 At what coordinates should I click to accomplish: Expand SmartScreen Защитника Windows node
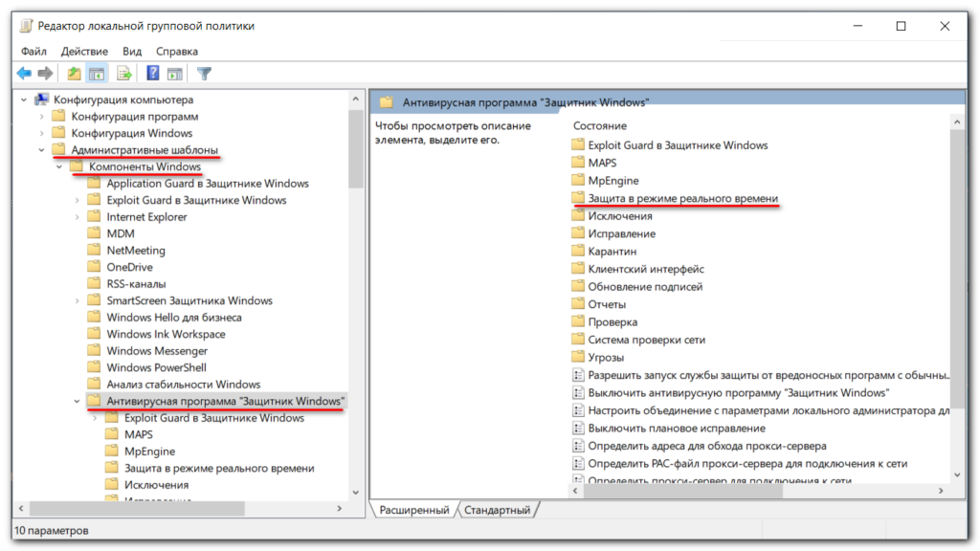click(77, 300)
